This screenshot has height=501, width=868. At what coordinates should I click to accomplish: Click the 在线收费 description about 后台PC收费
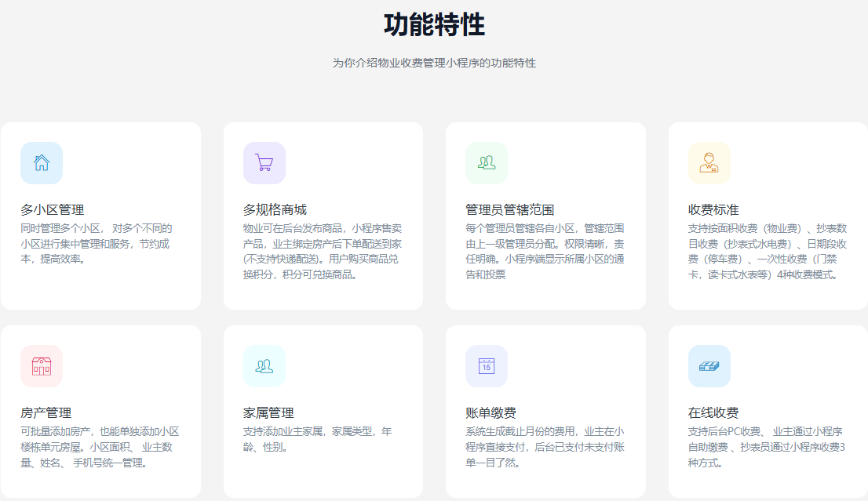(765, 447)
